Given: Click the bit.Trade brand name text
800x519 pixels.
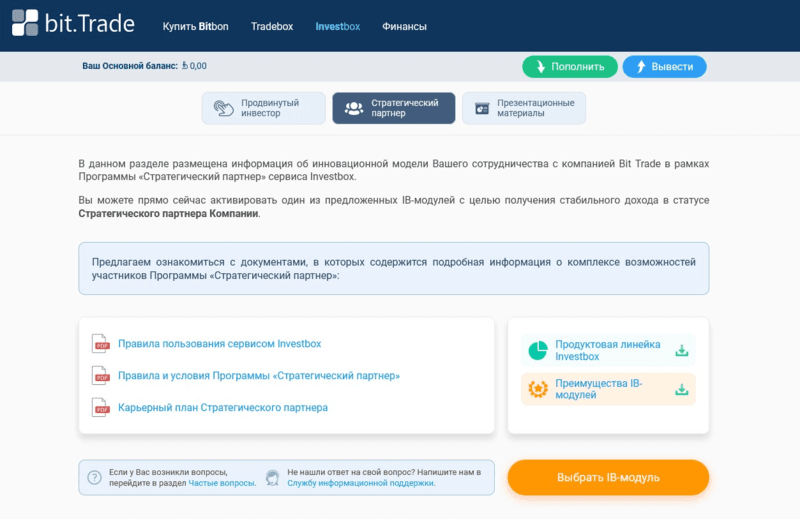Looking at the screenshot, I should click(90, 23).
